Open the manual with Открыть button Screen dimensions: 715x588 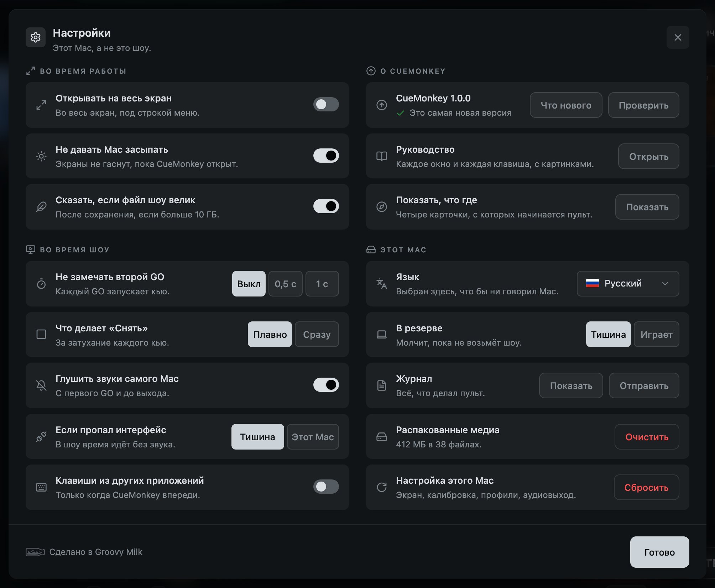(649, 156)
